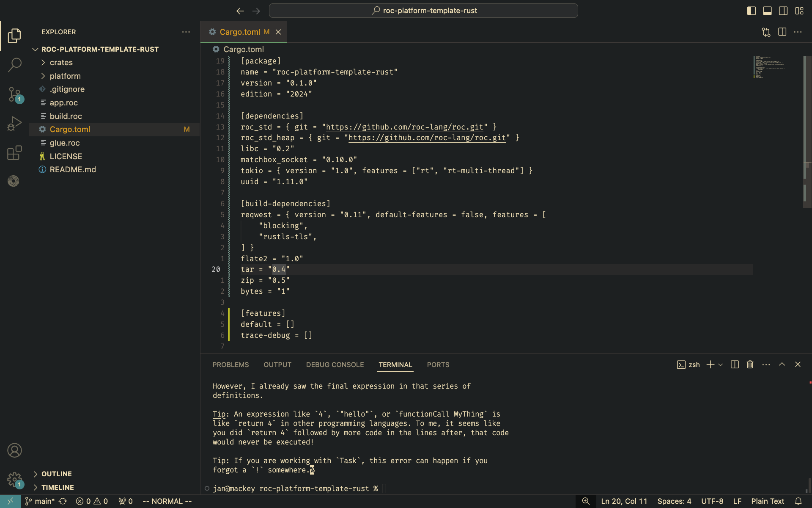Switch to the PORTS panel tab

[438, 365]
